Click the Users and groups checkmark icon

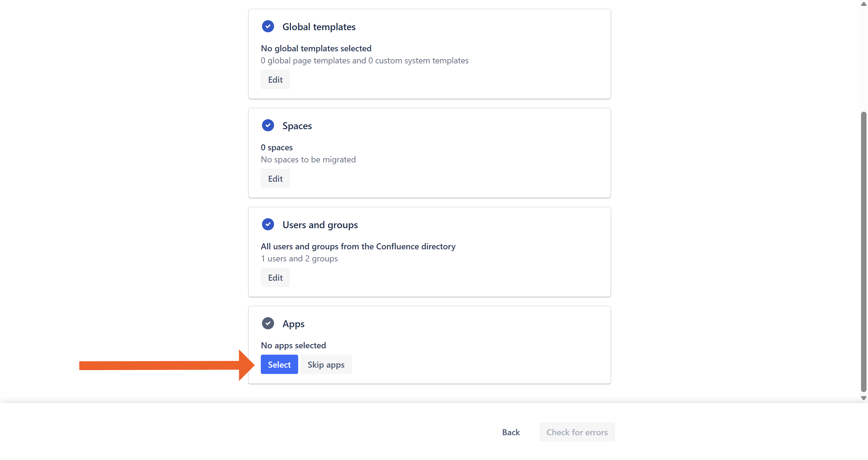coord(267,224)
